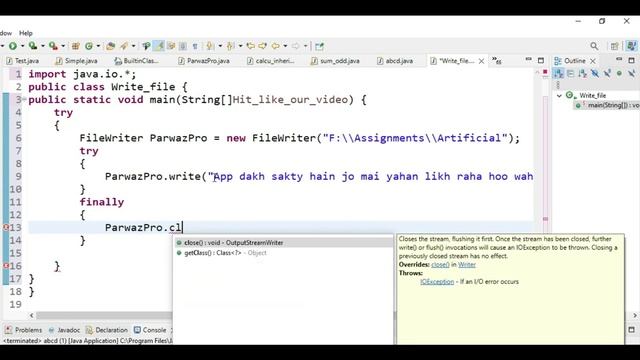Toggle Mark Occurrences highlighted toolbar button
The width and height of the screenshot is (640, 360).
[x=158, y=46]
